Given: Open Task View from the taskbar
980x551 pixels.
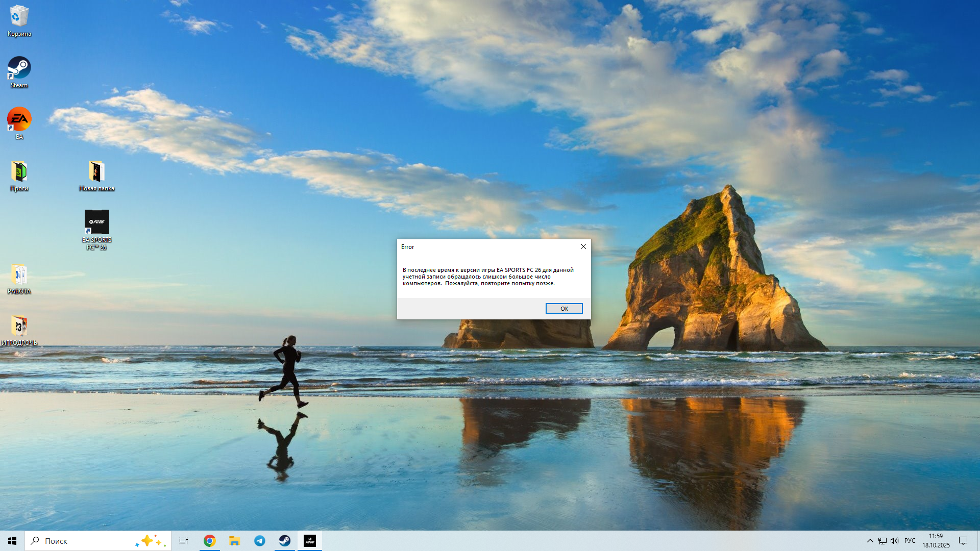Looking at the screenshot, I should tap(184, 541).
